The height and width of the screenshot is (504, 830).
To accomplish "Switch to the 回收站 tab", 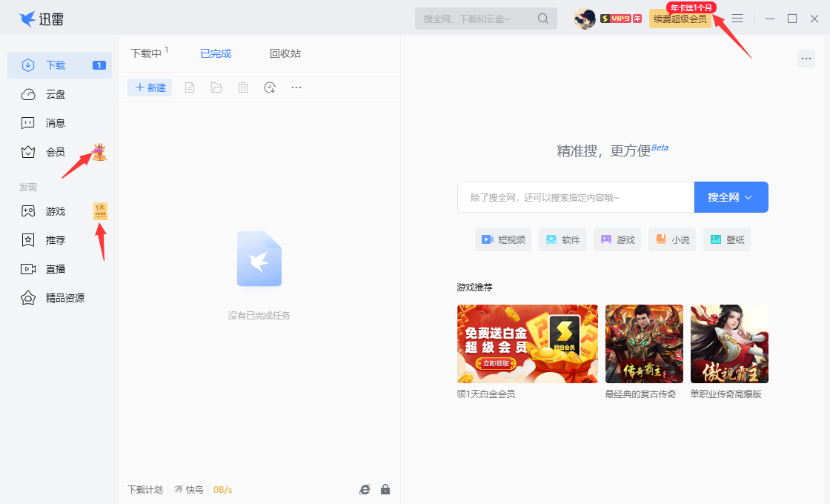I will pyautogui.click(x=285, y=53).
